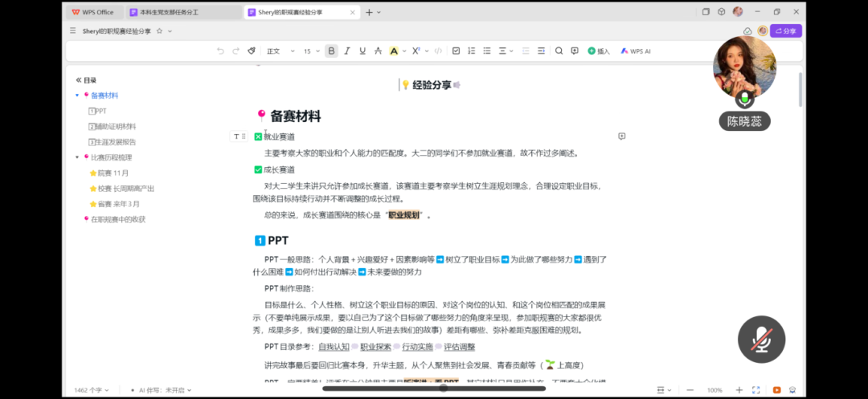Collapse the 备赛材料 outline section
Viewport: 868px width, 399px height.
pos(77,96)
